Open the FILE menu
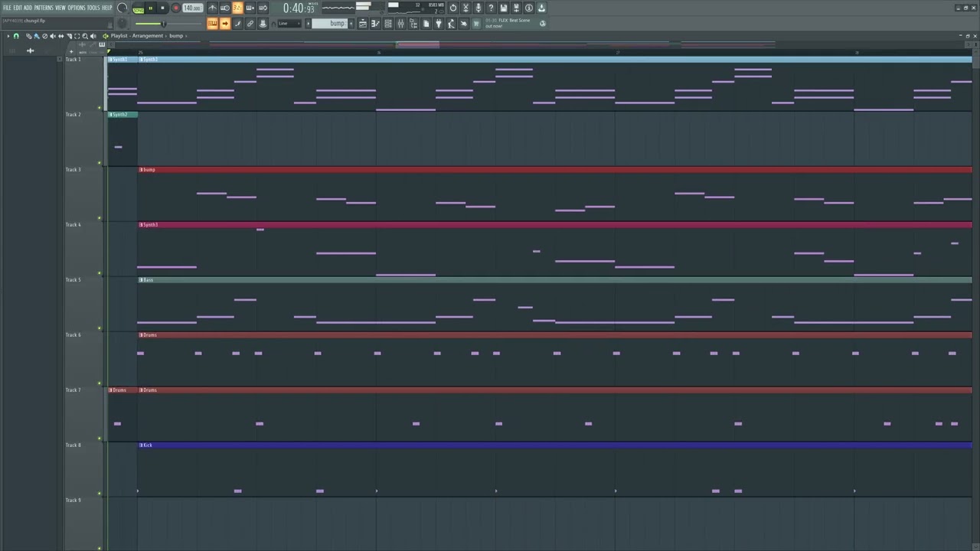Viewport: 980px width, 551px height. (x=7, y=8)
